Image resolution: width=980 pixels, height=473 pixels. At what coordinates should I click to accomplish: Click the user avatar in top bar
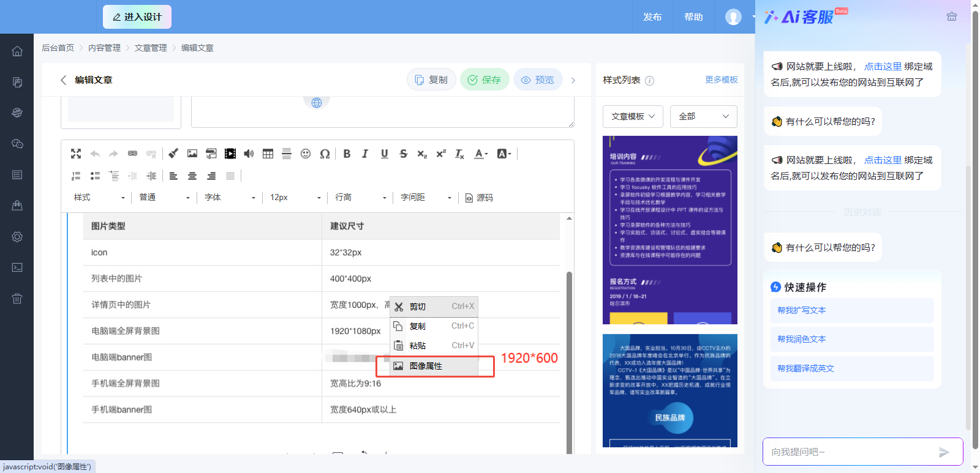tap(733, 17)
